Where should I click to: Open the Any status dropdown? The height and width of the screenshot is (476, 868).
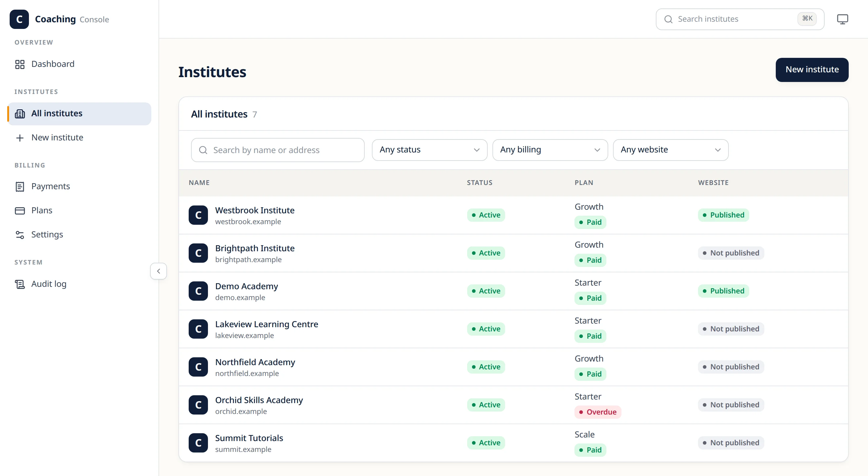[x=429, y=150]
